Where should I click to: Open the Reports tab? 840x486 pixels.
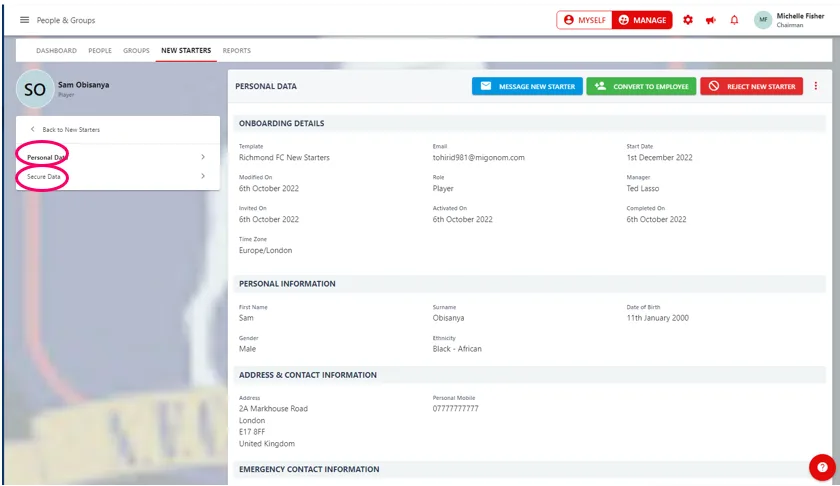coord(237,50)
